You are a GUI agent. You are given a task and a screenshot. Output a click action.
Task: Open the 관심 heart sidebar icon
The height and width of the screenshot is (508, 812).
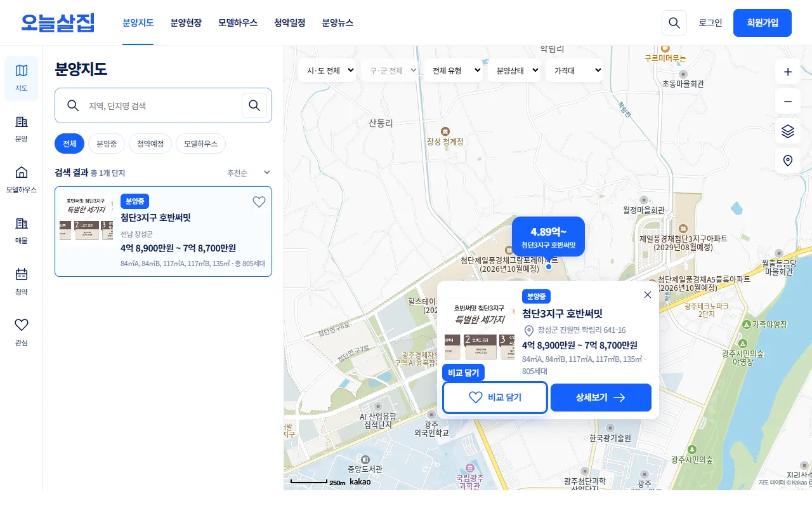[x=22, y=332]
